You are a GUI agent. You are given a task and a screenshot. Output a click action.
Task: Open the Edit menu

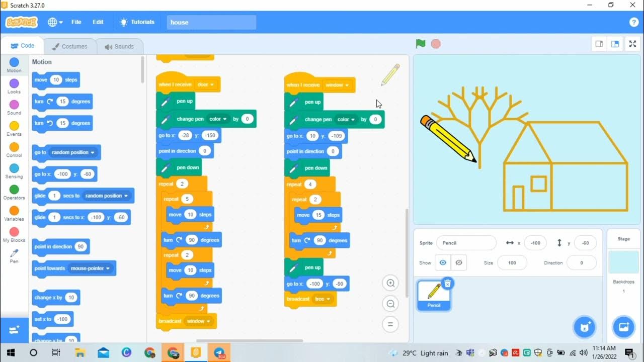click(98, 22)
